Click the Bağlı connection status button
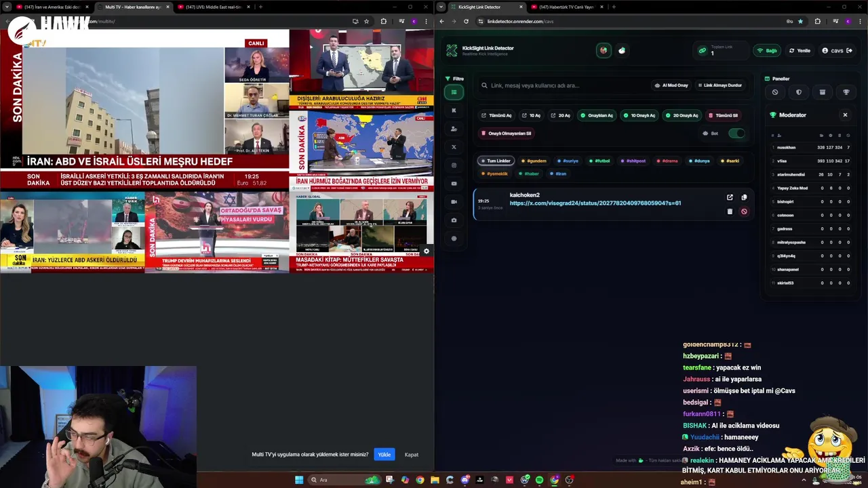This screenshot has height=488, width=868. pyautogui.click(x=767, y=50)
